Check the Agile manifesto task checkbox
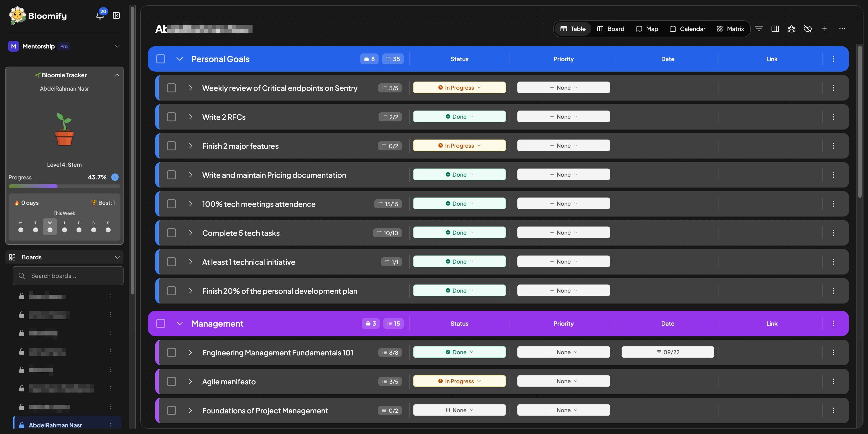Viewport: 868px width, 434px height. (172, 381)
